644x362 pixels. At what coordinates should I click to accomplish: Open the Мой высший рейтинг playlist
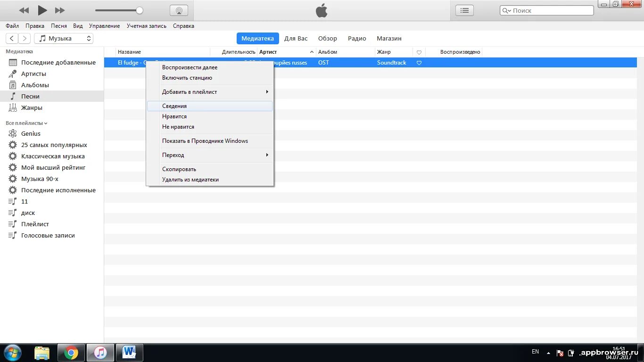(52, 167)
